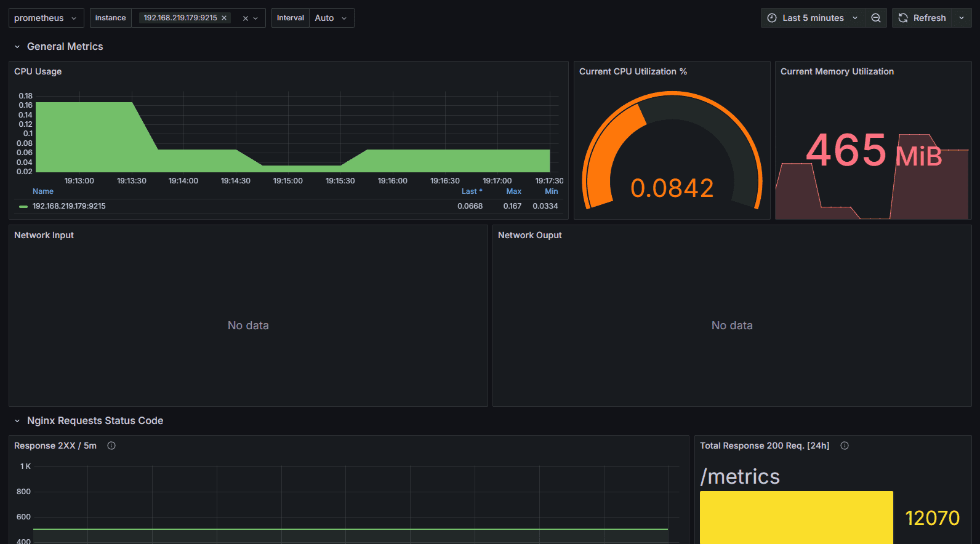Collapse the General Metrics row
Viewport: 980px width, 544px height.
coord(17,47)
